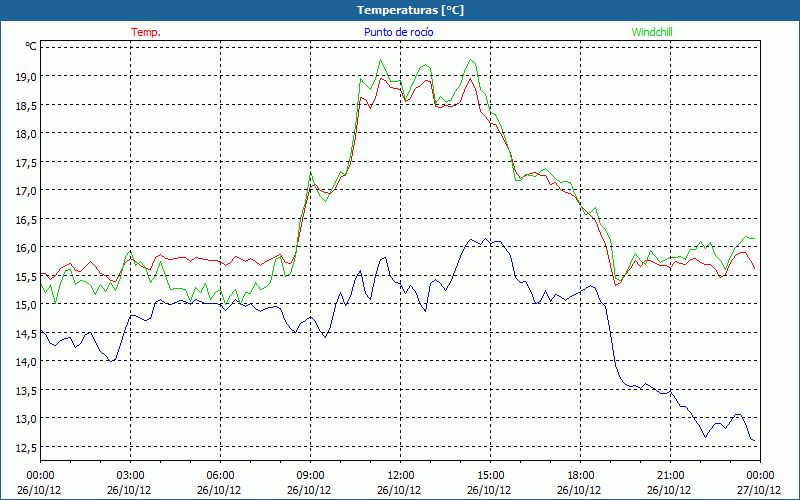Click the 13,0 y-axis value
This screenshot has height=500, width=800.
[28, 419]
